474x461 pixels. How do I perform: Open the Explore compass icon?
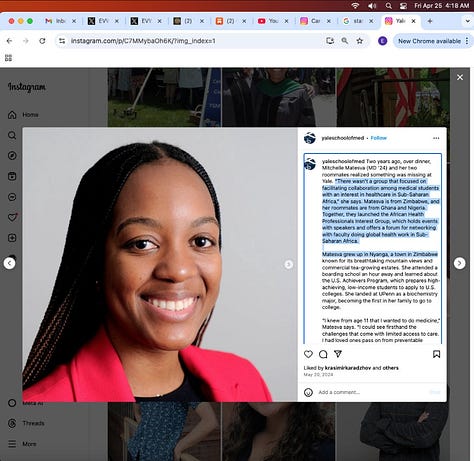[12, 156]
